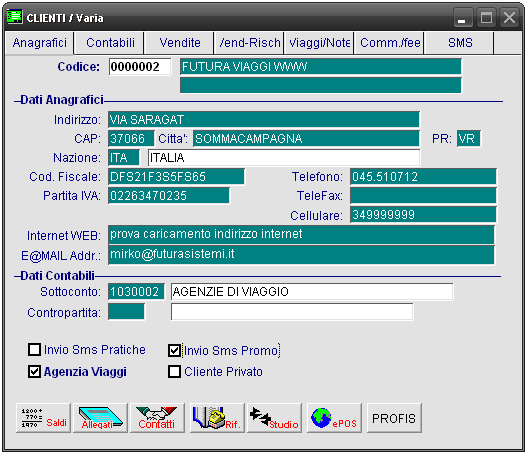Click the empty Contropartita code field

(126, 311)
